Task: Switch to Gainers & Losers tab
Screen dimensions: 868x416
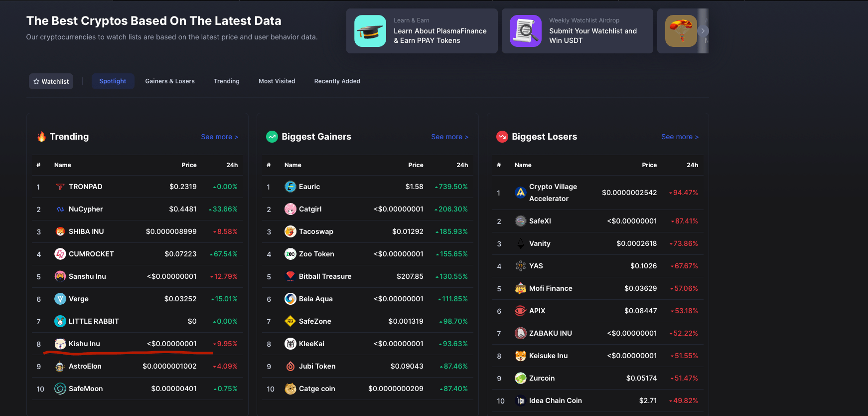Action: (x=170, y=81)
